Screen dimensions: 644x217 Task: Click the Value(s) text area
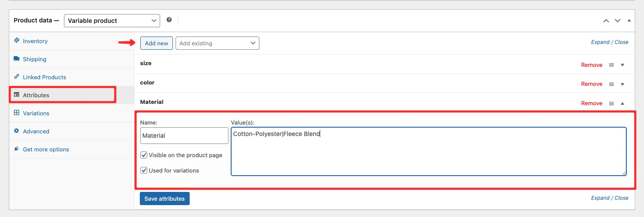[429, 151]
